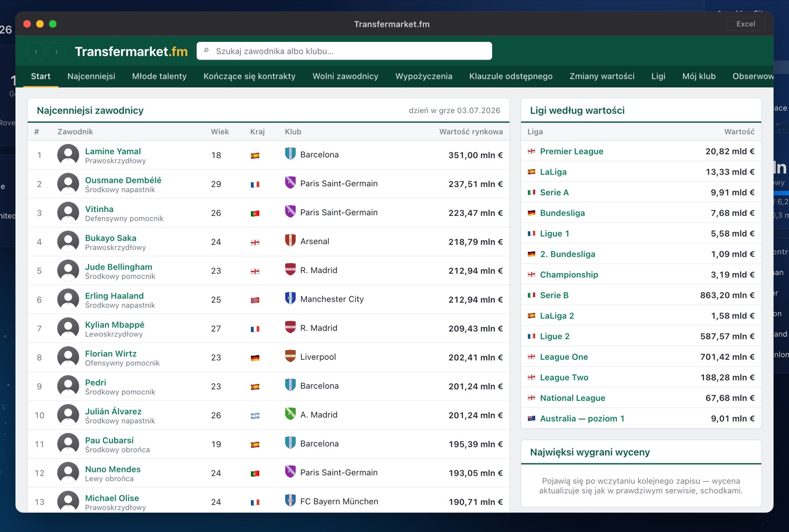This screenshot has width=789, height=532.
Task: Click the Wiek column header
Action: [x=220, y=132]
